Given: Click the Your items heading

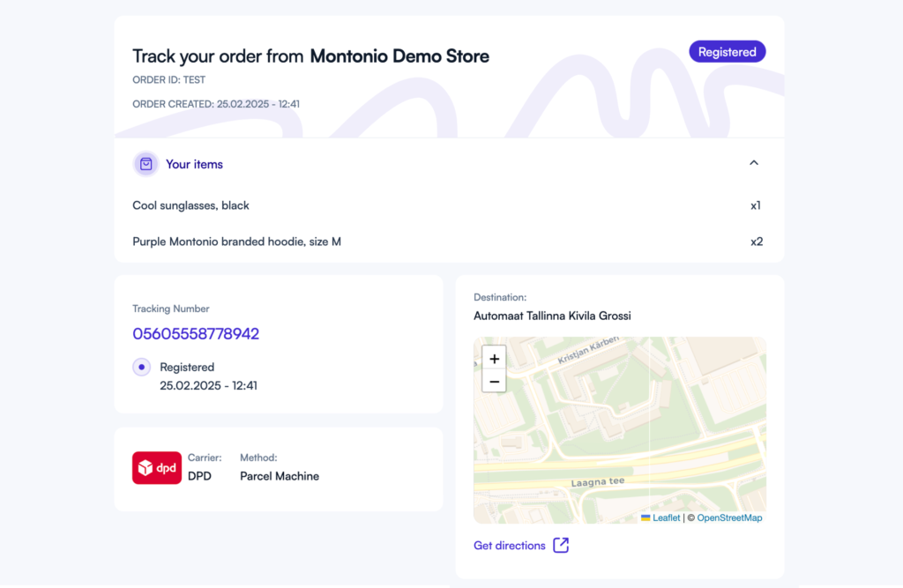Looking at the screenshot, I should point(194,164).
